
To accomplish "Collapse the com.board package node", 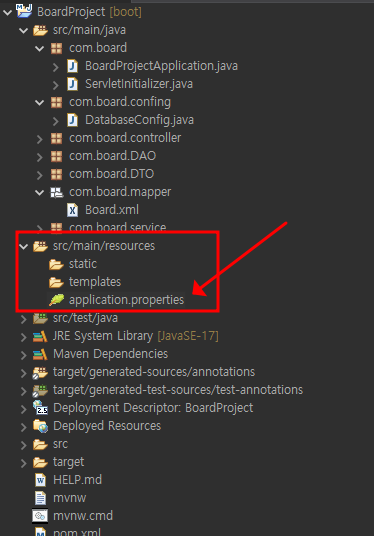I will click(40, 49).
